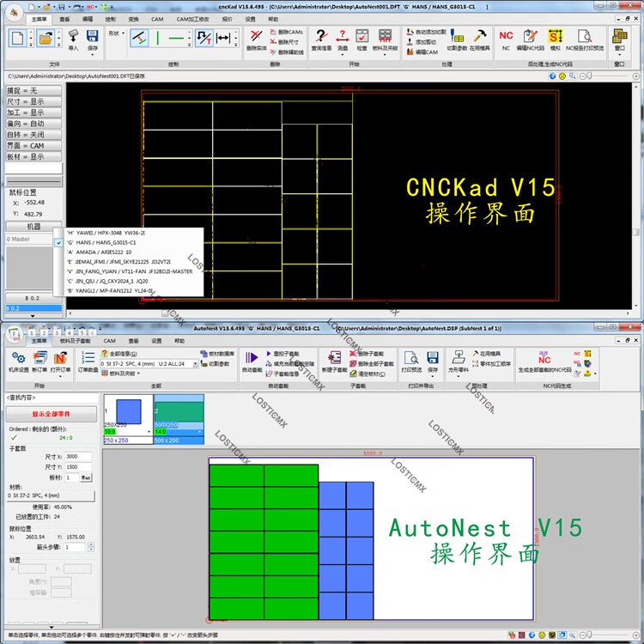Open the 编辑 tab in cncKad
This screenshot has height=644, width=644.
[88, 19]
